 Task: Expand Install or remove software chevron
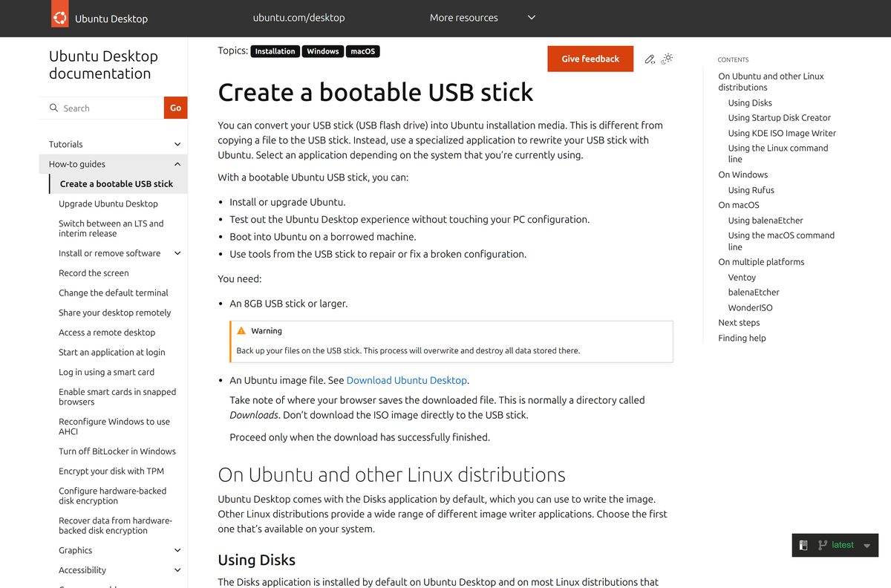click(x=177, y=253)
